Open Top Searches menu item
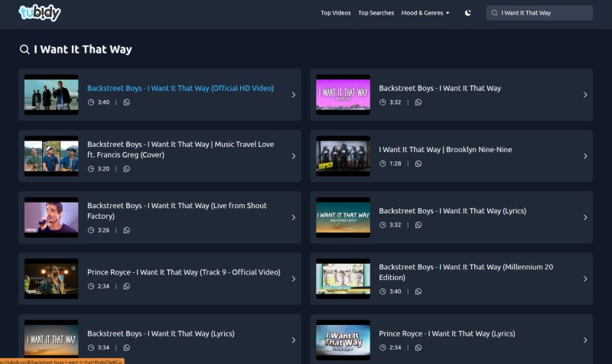This screenshot has width=612, height=364. (x=376, y=13)
